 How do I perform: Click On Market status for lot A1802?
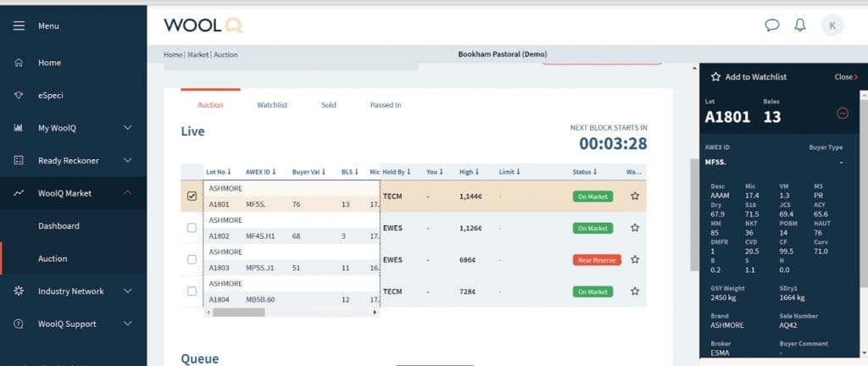(593, 228)
